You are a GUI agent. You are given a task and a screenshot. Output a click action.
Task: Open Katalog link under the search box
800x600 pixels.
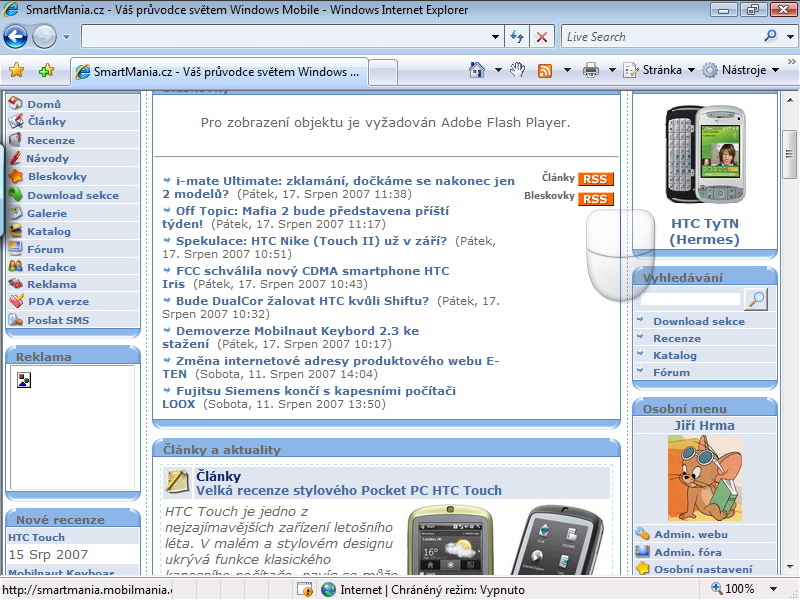pos(674,356)
